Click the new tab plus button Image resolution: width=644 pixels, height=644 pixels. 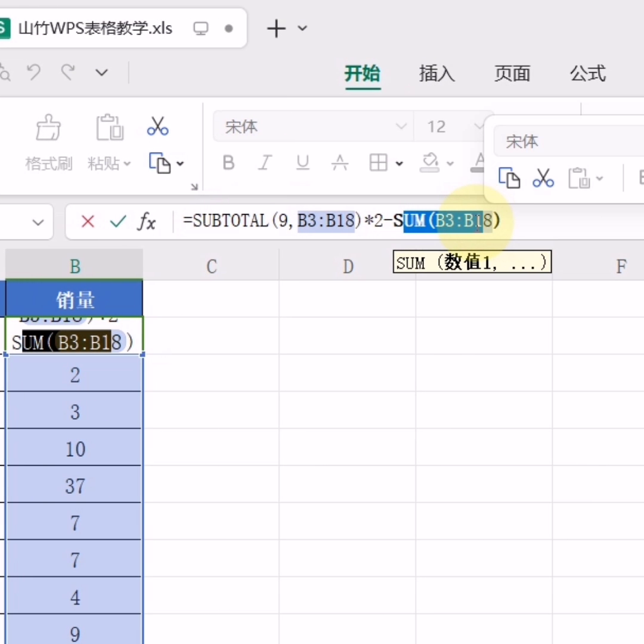click(276, 29)
